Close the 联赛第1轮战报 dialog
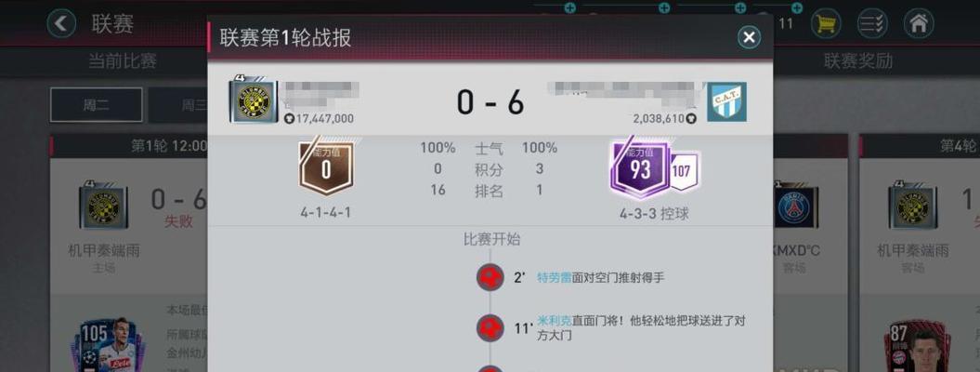 (749, 37)
